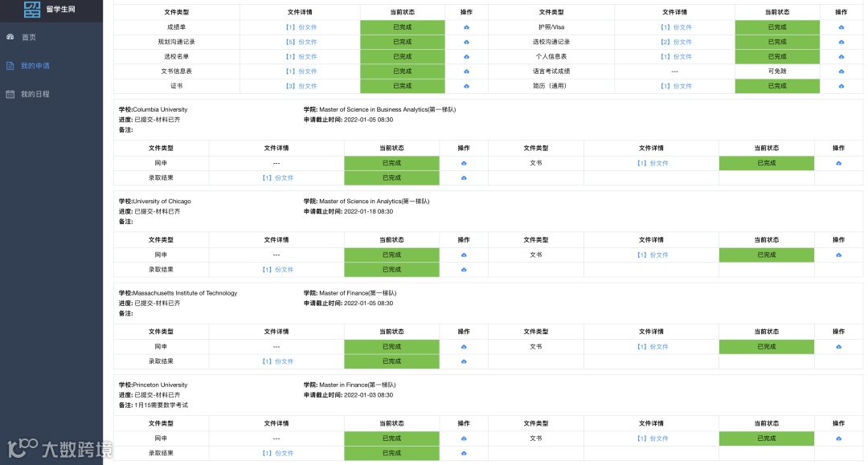Click the 2022-01-03 08:30 deadline text
The width and height of the screenshot is (868, 465).
point(369,395)
